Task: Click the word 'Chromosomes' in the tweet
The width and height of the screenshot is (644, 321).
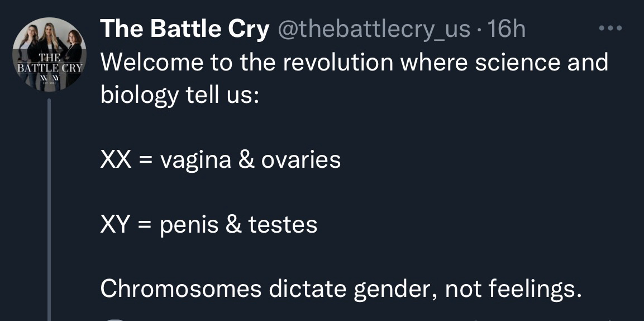Action: (x=181, y=289)
